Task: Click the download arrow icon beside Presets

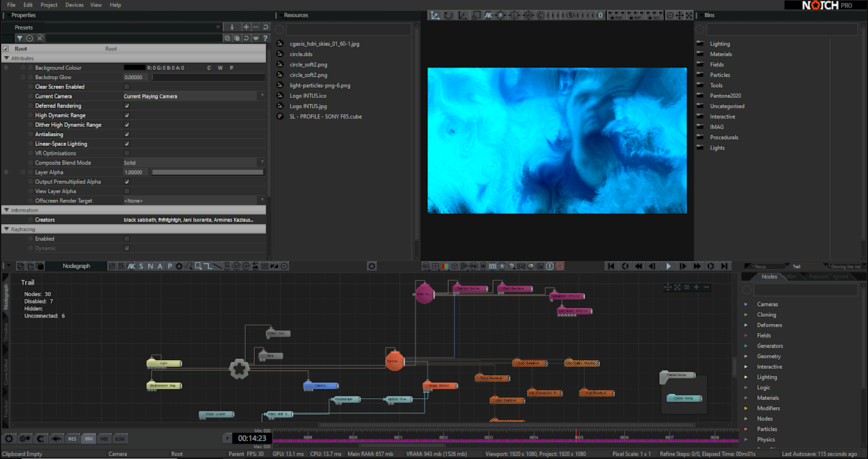Action: [x=232, y=28]
